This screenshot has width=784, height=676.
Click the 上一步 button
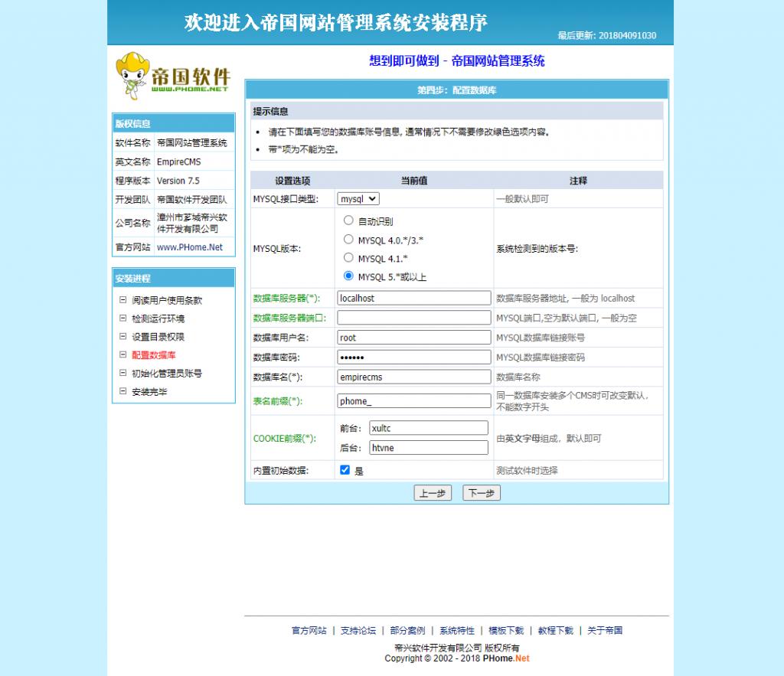[433, 492]
